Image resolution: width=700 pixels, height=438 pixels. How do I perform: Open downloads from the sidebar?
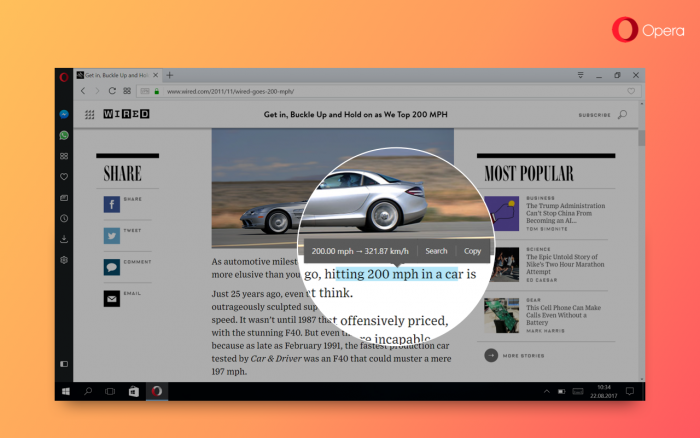pos(64,239)
